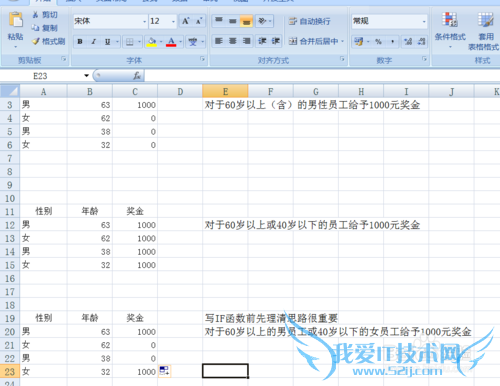The width and height of the screenshot is (500, 386).
Task: Click the phonetic guide (文) icon
Action: coord(193,42)
